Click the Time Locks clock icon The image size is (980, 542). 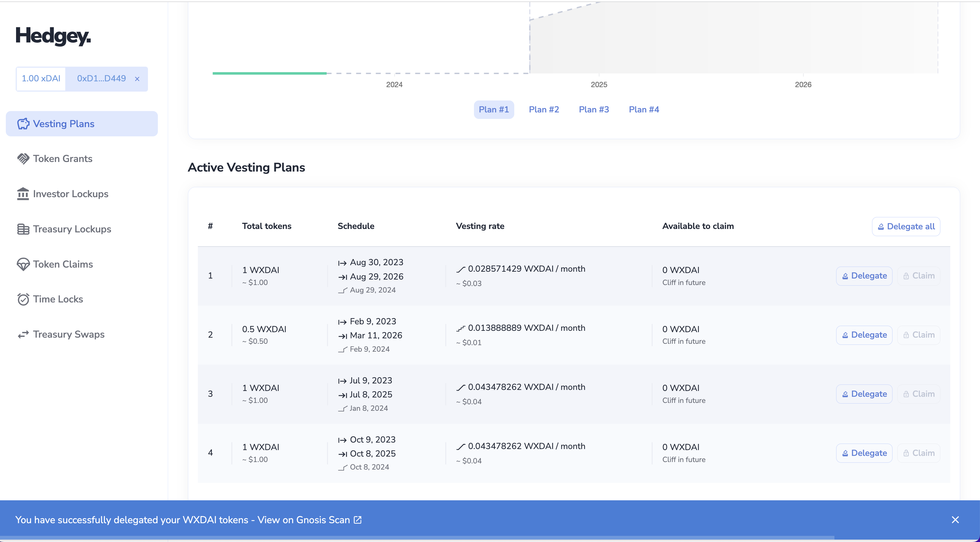point(23,299)
